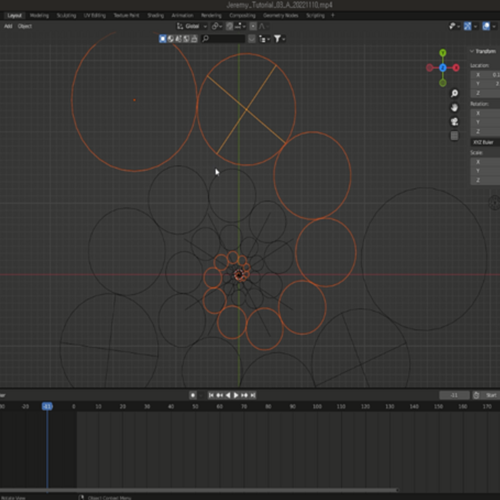Click the pivot point link icon
Image resolution: width=500 pixels, height=500 pixels.
(x=217, y=26)
